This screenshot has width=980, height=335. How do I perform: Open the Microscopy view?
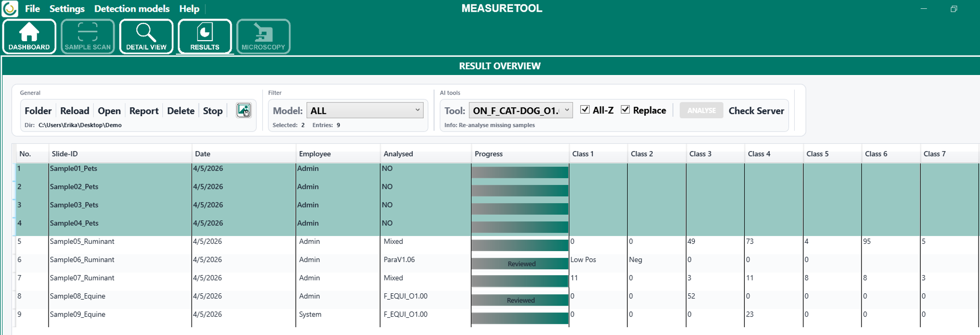pyautogui.click(x=263, y=36)
